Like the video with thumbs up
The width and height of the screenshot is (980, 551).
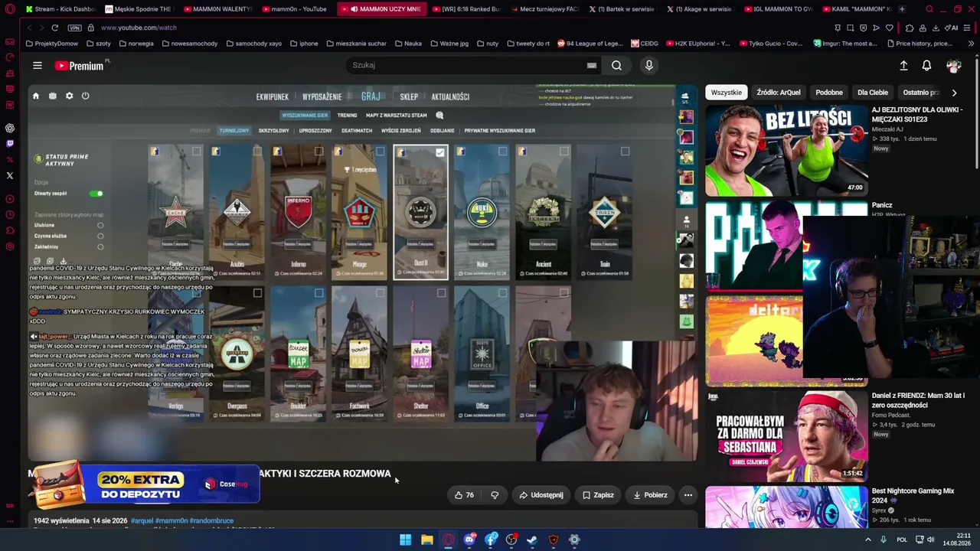coord(464,495)
